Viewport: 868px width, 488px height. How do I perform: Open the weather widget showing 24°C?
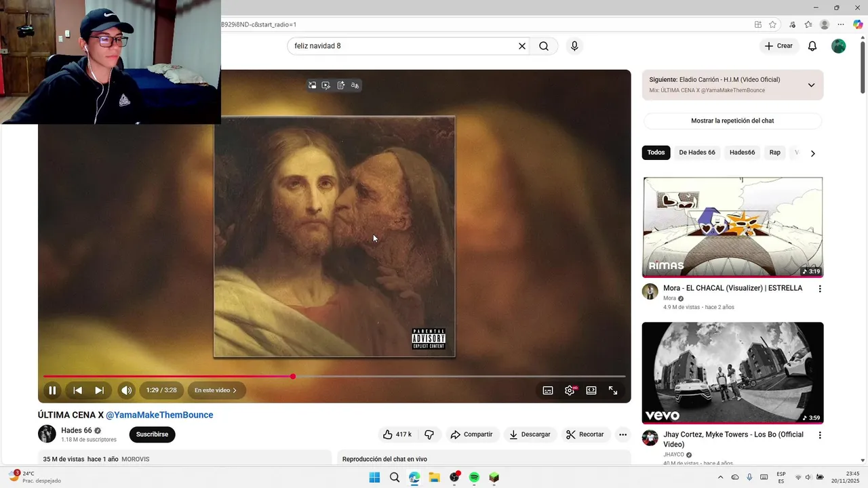click(x=34, y=477)
